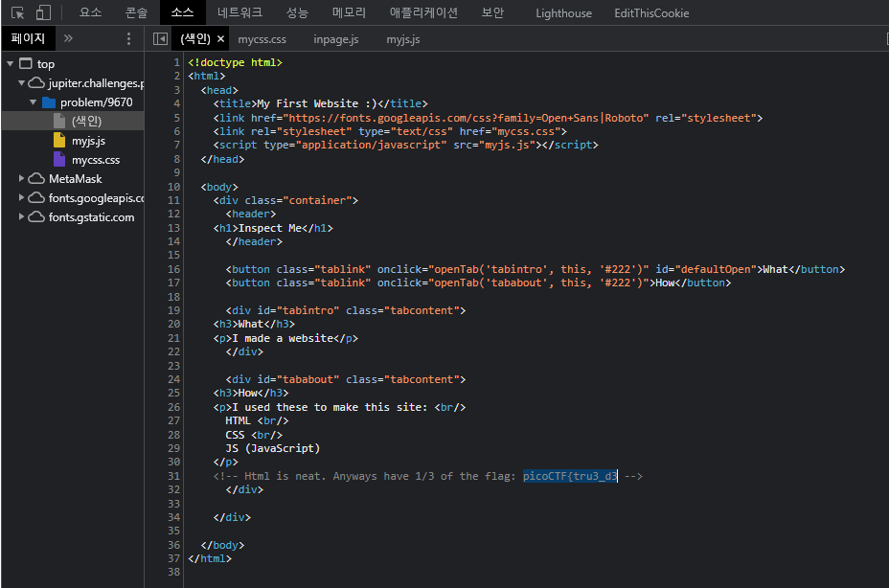889x588 pixels.
Task: Collapse the top frame tree node
Action: [11, 63]
